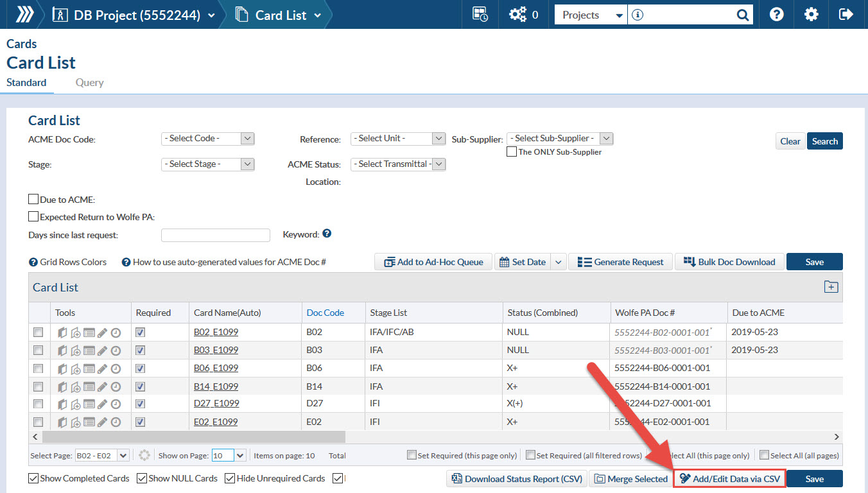
Task: Click the pencil icon in B02_E1099 row
Action: (x=102, y=333)
